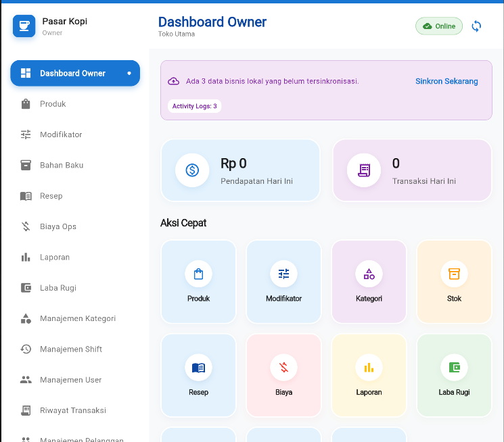Viewport: 504px width, 442px height.
Task: Click the Resep book sidebar icon
Action: 26,196
